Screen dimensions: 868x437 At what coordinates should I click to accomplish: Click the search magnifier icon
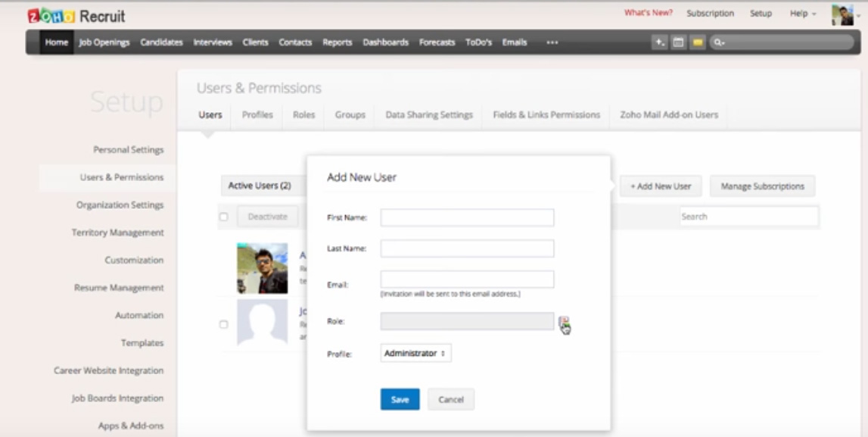[717, 42]
